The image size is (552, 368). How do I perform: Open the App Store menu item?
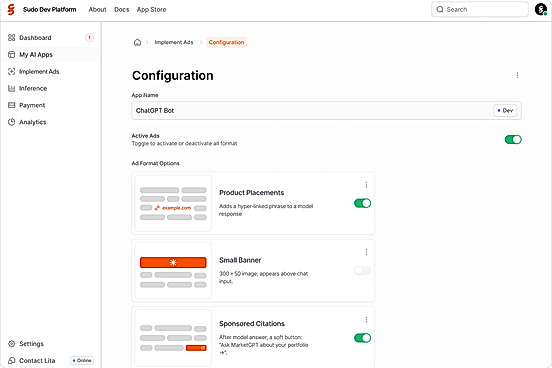151,10
